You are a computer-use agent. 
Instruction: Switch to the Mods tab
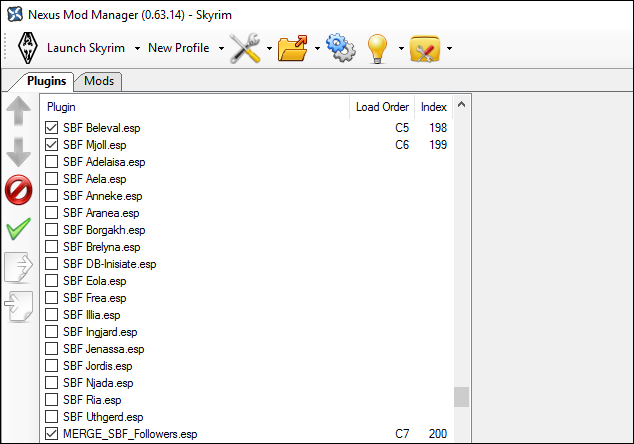[x=99, y=81]
